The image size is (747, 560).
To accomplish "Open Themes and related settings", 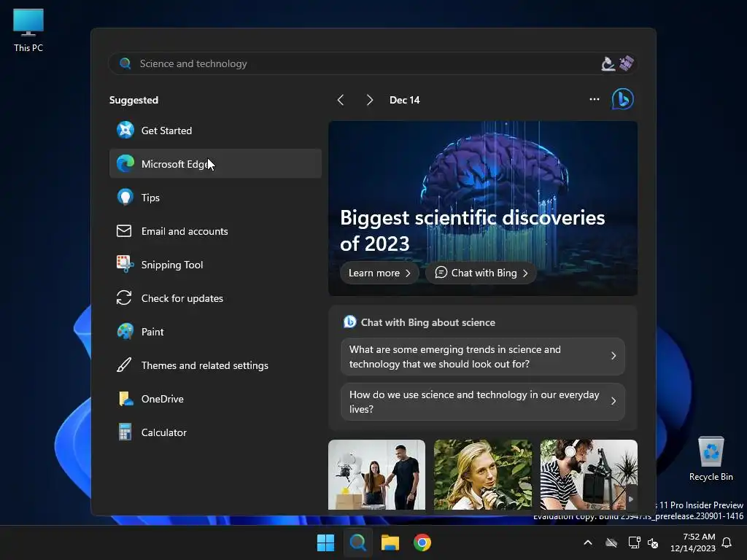I will [x=215, y=365].
